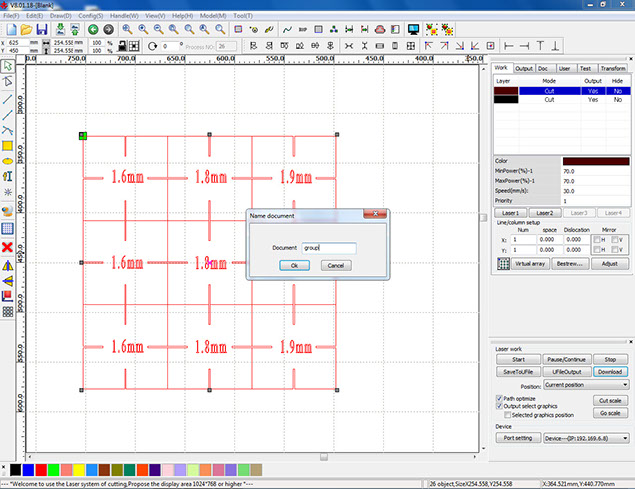Image resolution: width=635 pixels, height=489 pixels.
Task: Switch to the Output tab
Action: (x=524, y=68)
